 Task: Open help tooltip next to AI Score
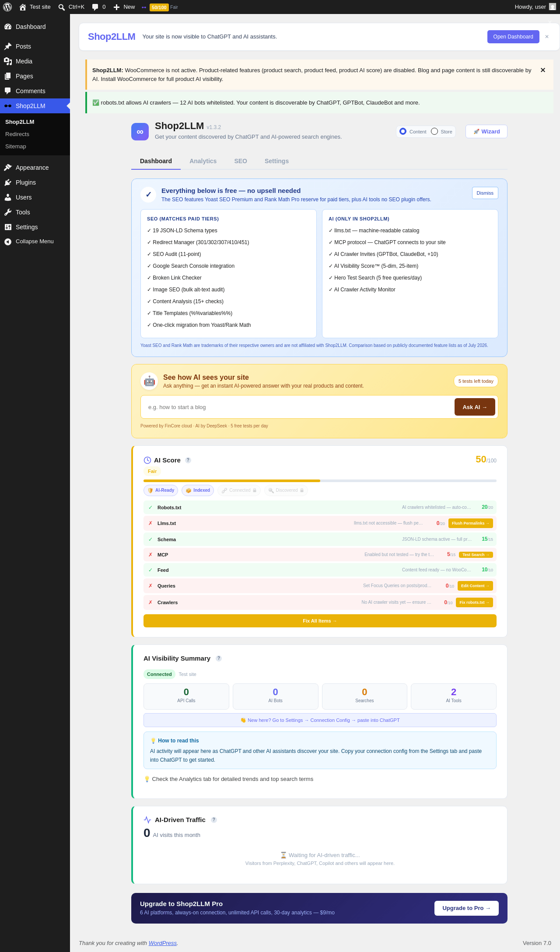tap(188, 460)
